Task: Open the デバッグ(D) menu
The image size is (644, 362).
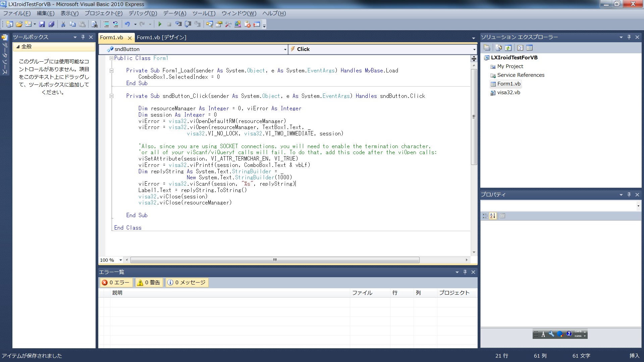Action: coord(143,13)
